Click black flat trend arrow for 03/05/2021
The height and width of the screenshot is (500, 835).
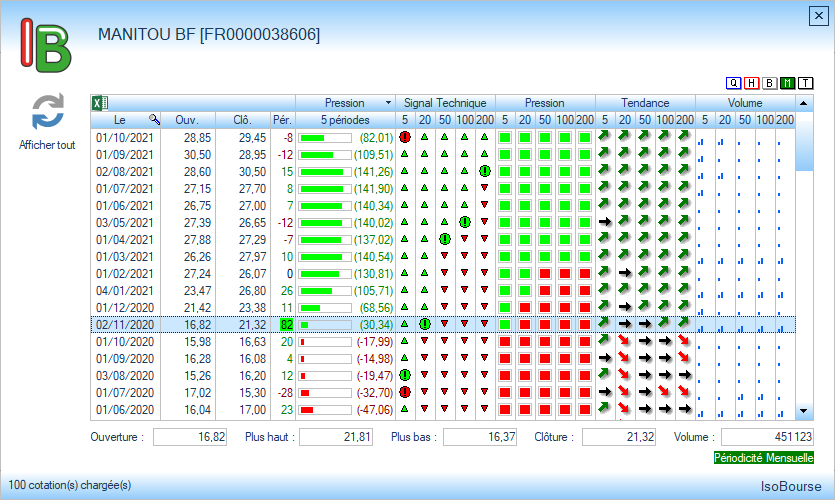click(x=605, y=222)
